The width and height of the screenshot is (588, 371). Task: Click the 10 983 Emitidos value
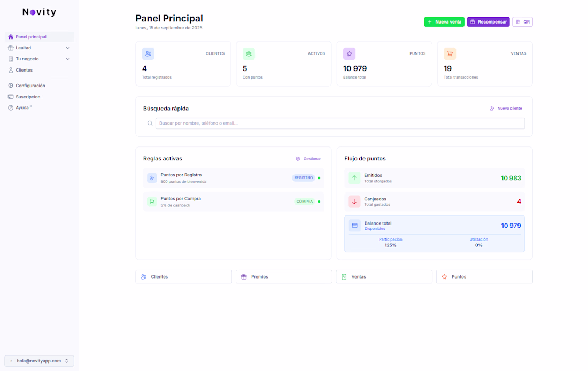point(510,178)
